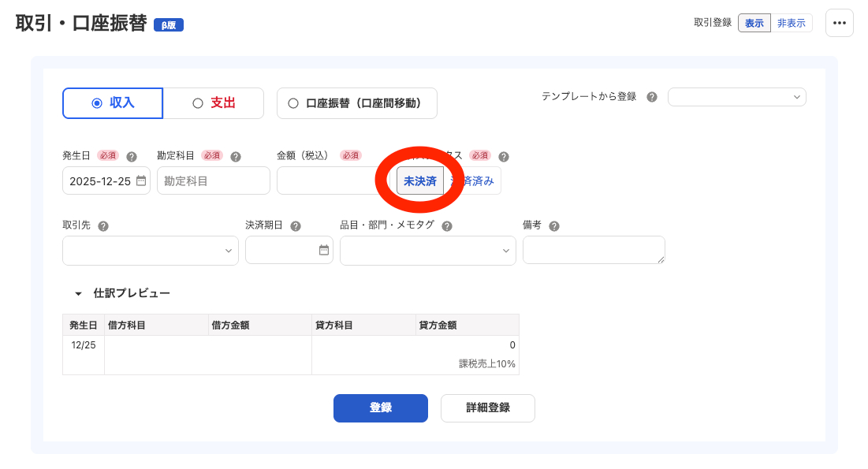
Task: Open the ellipsis menu in the top-right corner
Action: pyautogui.click(x=839, y=23)
